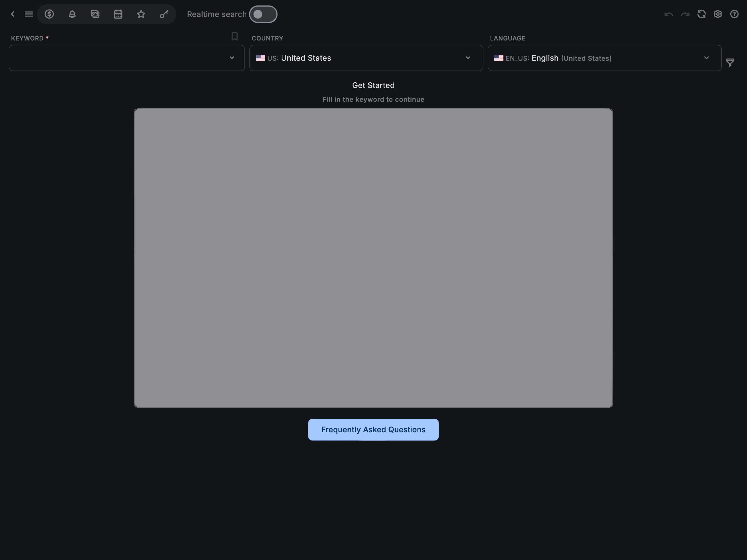Screen dimensions: 747x560
Task: Expand the Keyword dropdown chevron
Action: point(232,58)
